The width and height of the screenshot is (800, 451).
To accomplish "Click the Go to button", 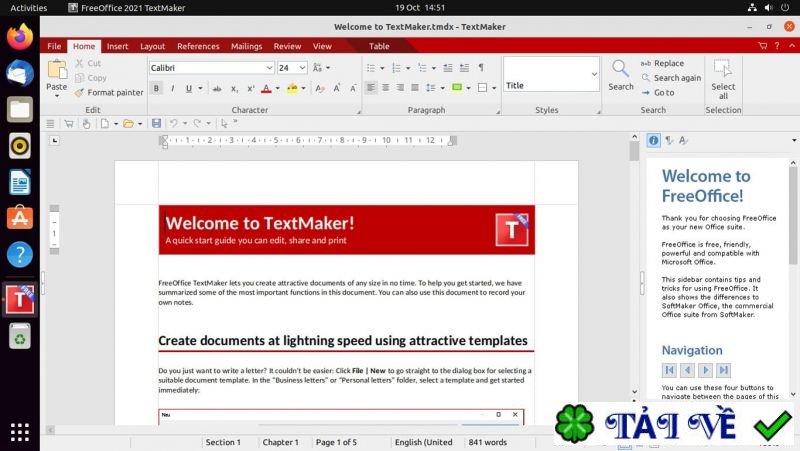I will (657, 92).
